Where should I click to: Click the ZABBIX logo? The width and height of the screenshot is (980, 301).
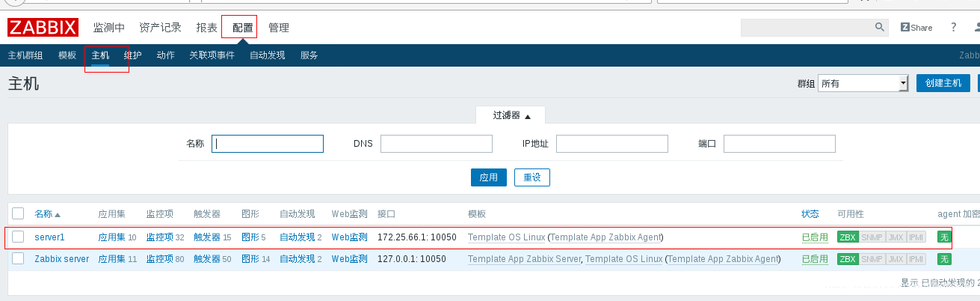(43, 28)
